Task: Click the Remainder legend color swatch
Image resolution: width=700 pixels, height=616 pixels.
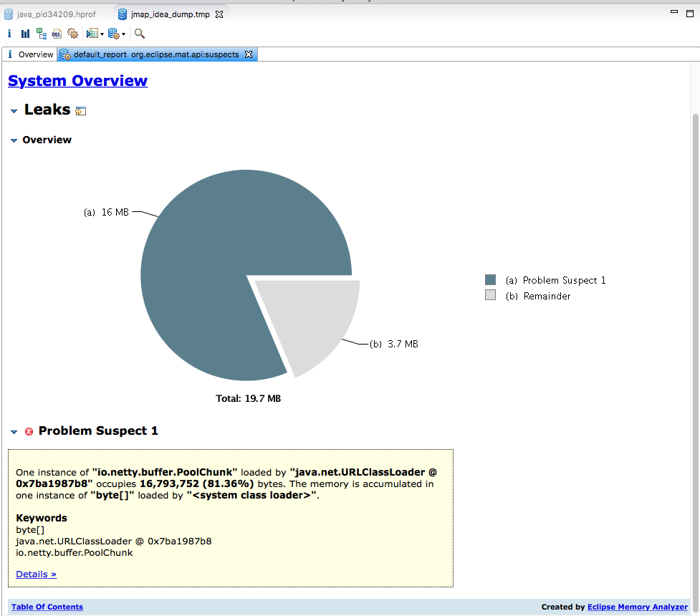Action: click(490, 295)
